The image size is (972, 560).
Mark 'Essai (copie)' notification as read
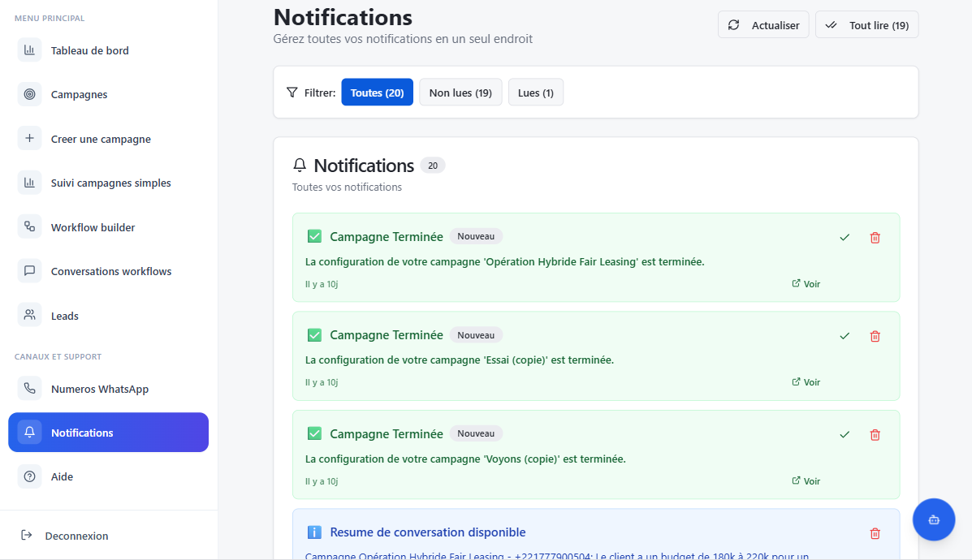click(845, 336)
